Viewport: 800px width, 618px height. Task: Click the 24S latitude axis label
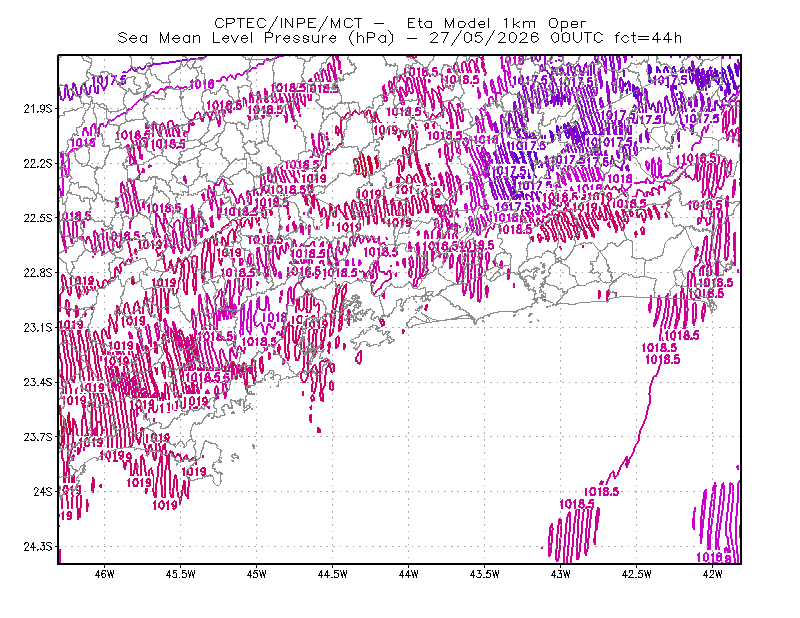tap(43, 491)
